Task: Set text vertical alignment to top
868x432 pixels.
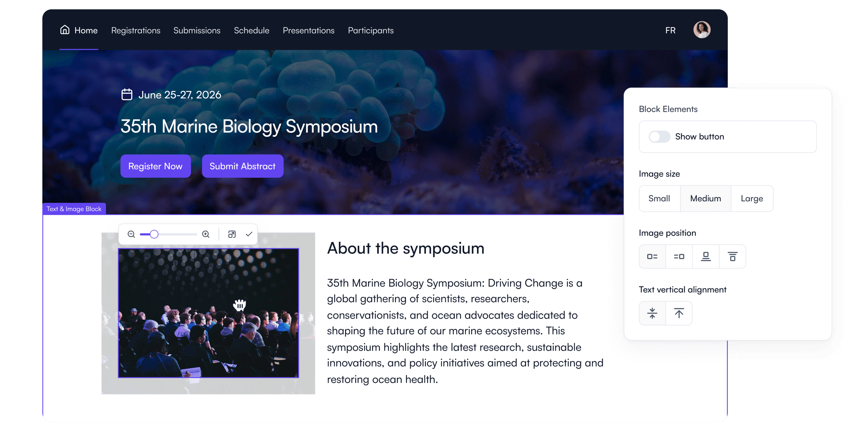Action: (x=679, y=313)
